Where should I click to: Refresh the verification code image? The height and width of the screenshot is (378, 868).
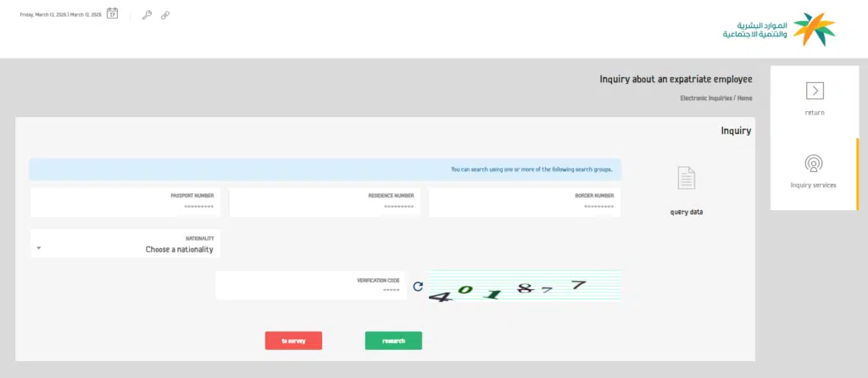coord(417,286)
